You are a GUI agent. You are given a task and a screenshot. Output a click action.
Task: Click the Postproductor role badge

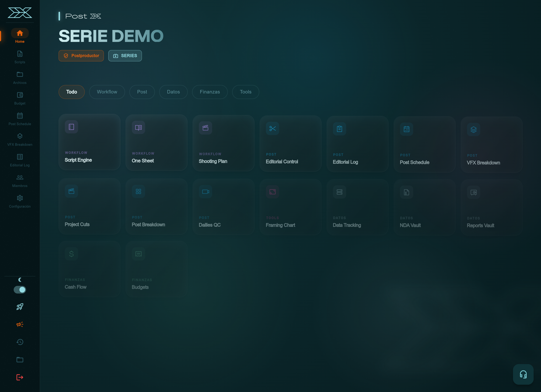81,56
